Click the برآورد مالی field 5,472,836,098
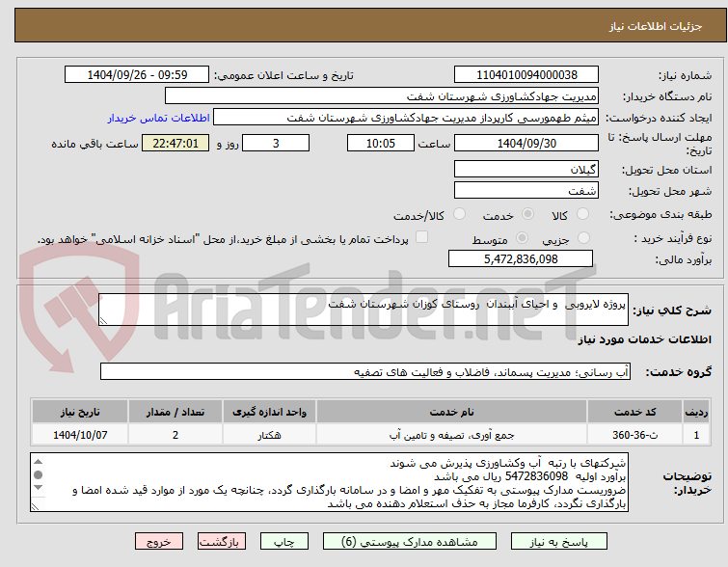 tap(521, 258)
